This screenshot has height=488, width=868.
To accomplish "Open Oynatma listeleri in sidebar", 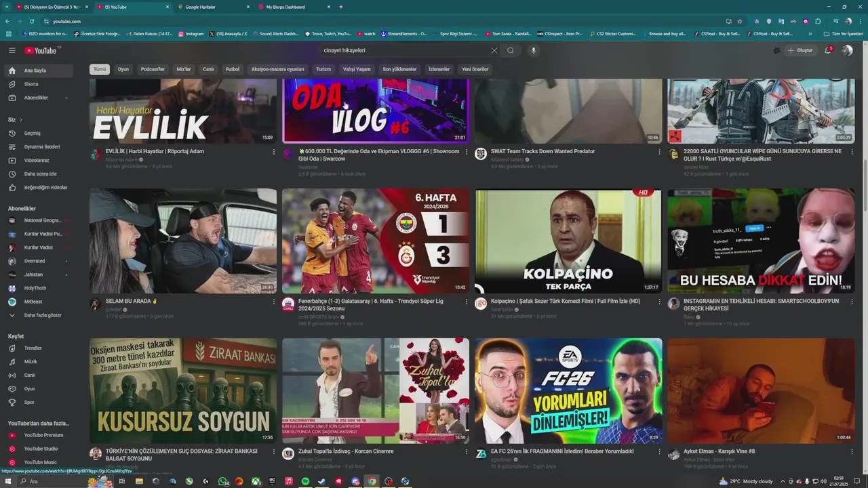I will point(39,146).
